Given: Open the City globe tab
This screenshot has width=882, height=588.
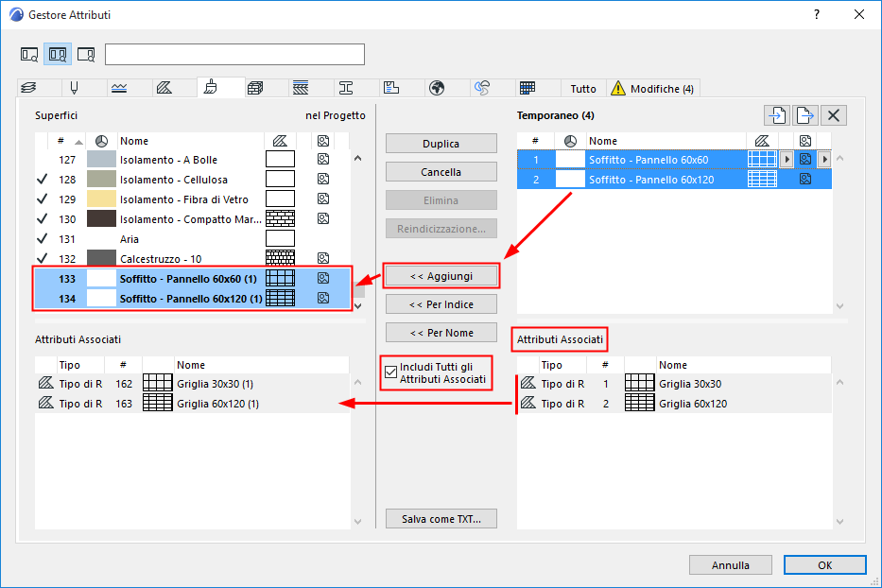Looking at the screenshot, I should click(437, 88).
